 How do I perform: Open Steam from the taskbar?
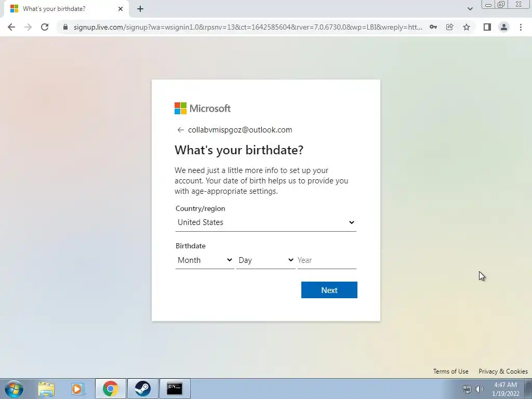(142, 389)
